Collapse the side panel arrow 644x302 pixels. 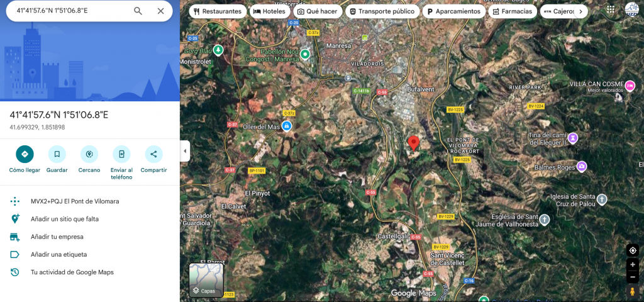(x=185, y=151)
